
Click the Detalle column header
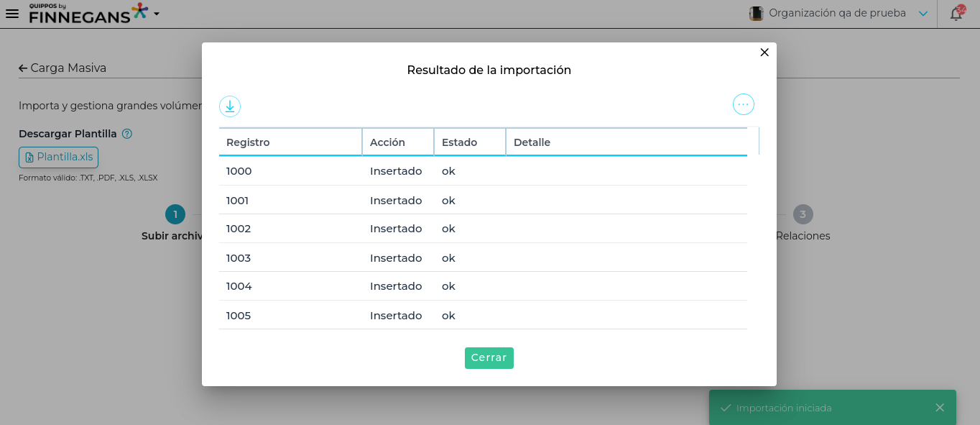point(532,142)
